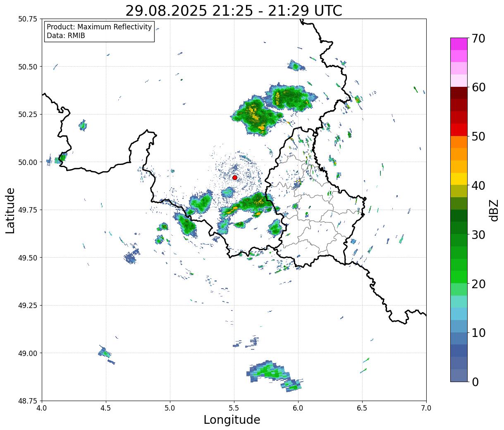
Task: Click the latitude tick label 50.75
Action: point(28,19)
